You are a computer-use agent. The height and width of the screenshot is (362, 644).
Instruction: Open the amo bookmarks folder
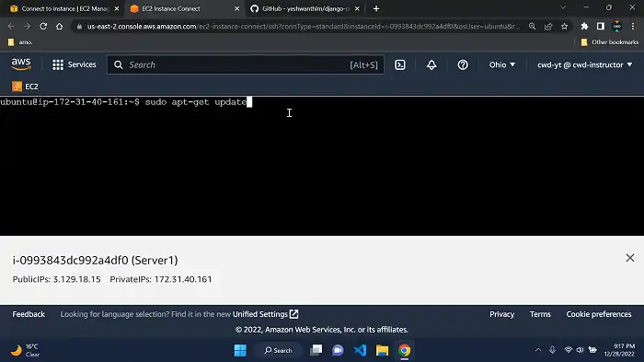[x=20, y=42]
